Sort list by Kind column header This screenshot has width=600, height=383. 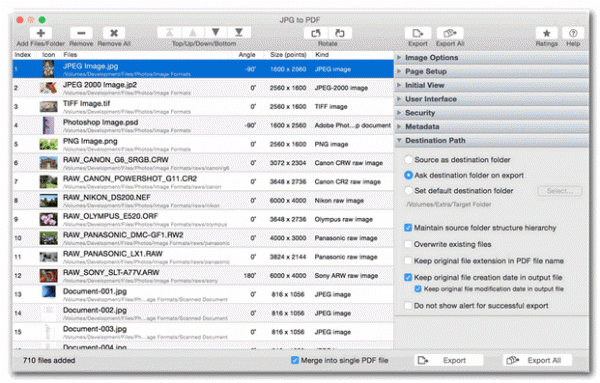coord(322,55)
